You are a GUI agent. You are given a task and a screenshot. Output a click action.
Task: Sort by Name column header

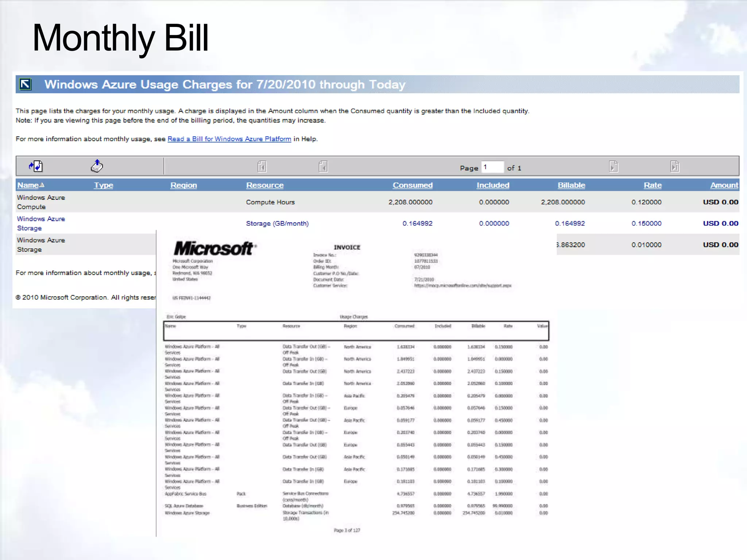click(x=28, y=185)
